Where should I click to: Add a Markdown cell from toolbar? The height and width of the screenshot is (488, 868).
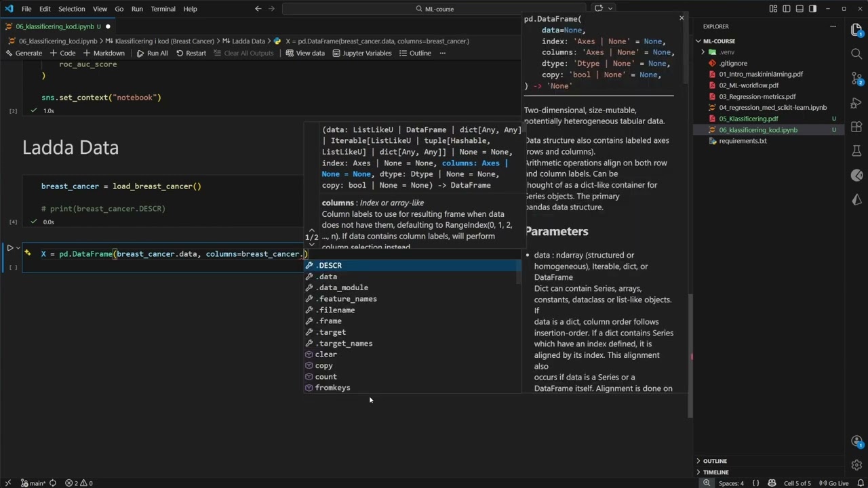[104, 53]
